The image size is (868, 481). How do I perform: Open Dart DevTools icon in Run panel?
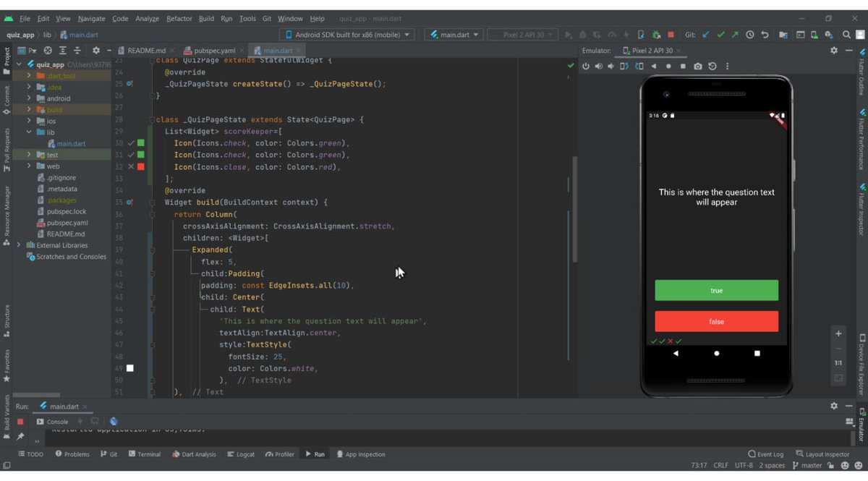pyautogui.click(x=114, y=422)
